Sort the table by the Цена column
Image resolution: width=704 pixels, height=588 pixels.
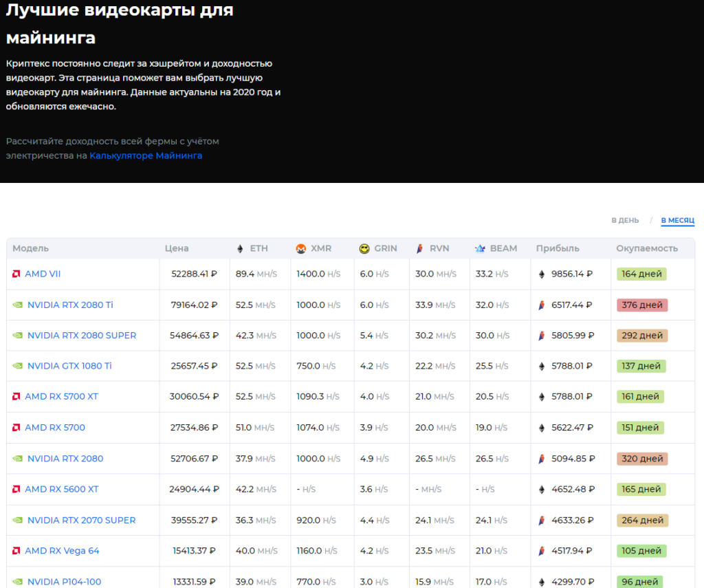pos(177,248)
